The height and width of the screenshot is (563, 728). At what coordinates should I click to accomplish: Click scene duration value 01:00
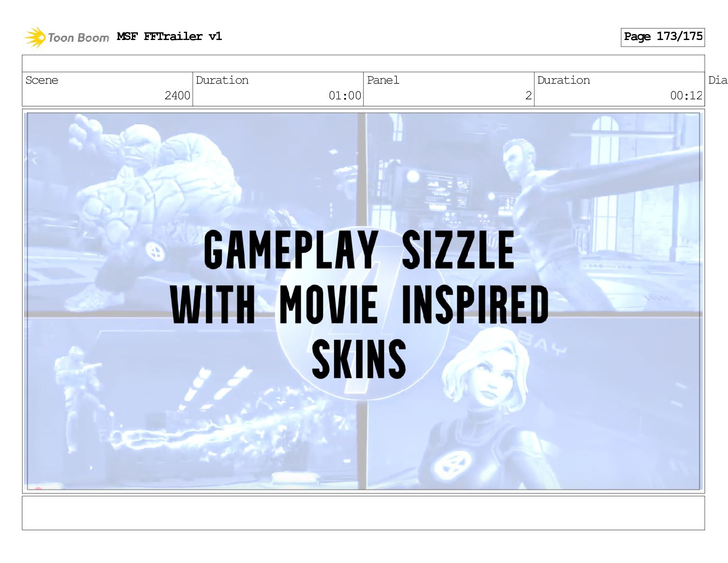[345, 96]
